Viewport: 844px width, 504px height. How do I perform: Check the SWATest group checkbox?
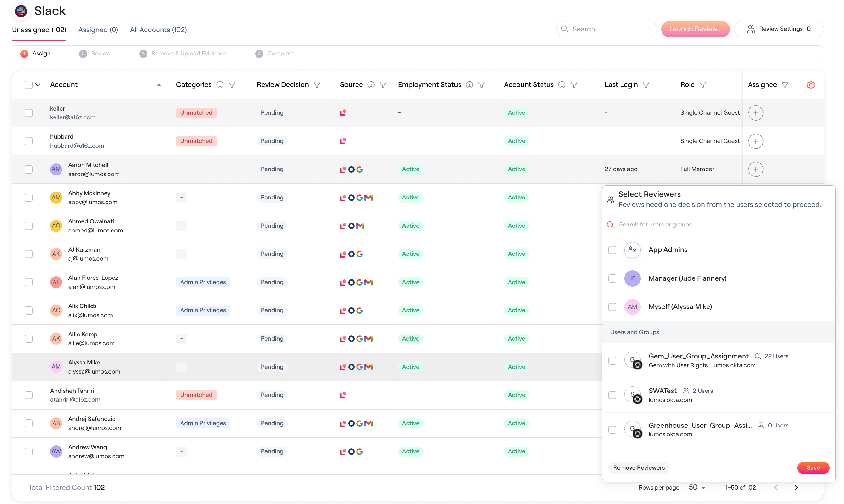612,395
